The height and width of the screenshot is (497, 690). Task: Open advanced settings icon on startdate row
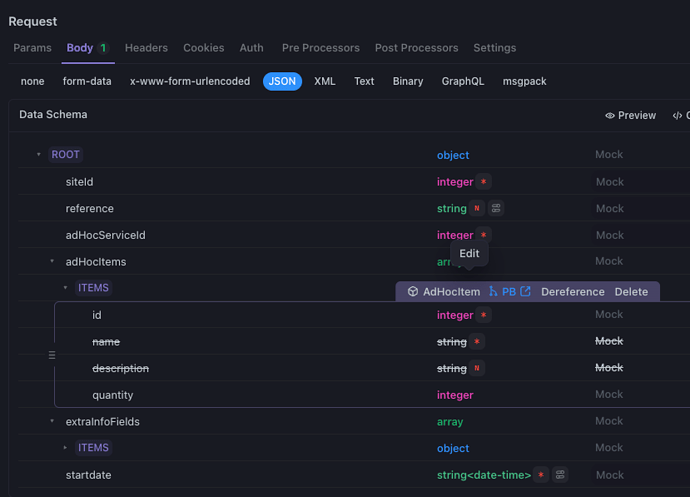(x=560, y=475)
